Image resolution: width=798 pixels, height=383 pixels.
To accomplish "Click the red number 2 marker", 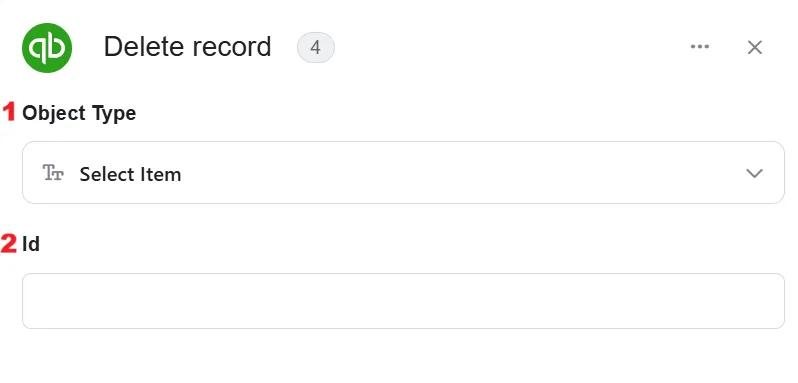I will tap(9, 244).
